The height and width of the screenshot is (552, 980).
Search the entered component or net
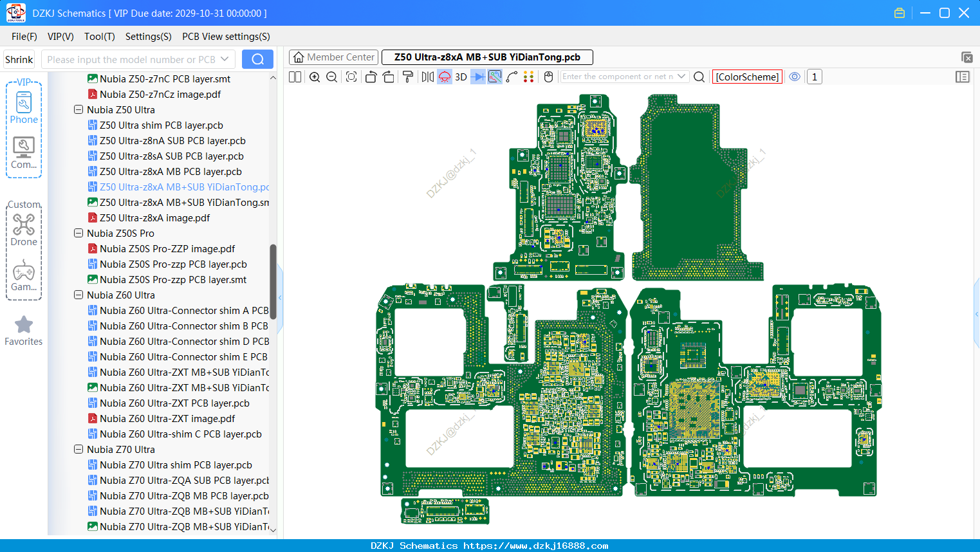[x=699, y=77]
